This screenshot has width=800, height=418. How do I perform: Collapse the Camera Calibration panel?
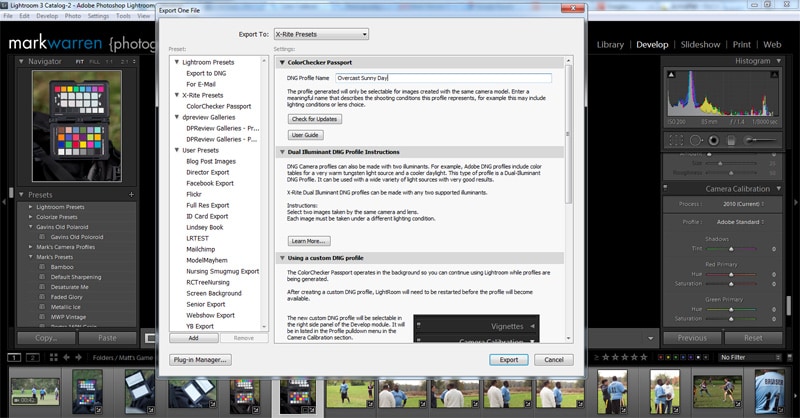click(779, 188)
